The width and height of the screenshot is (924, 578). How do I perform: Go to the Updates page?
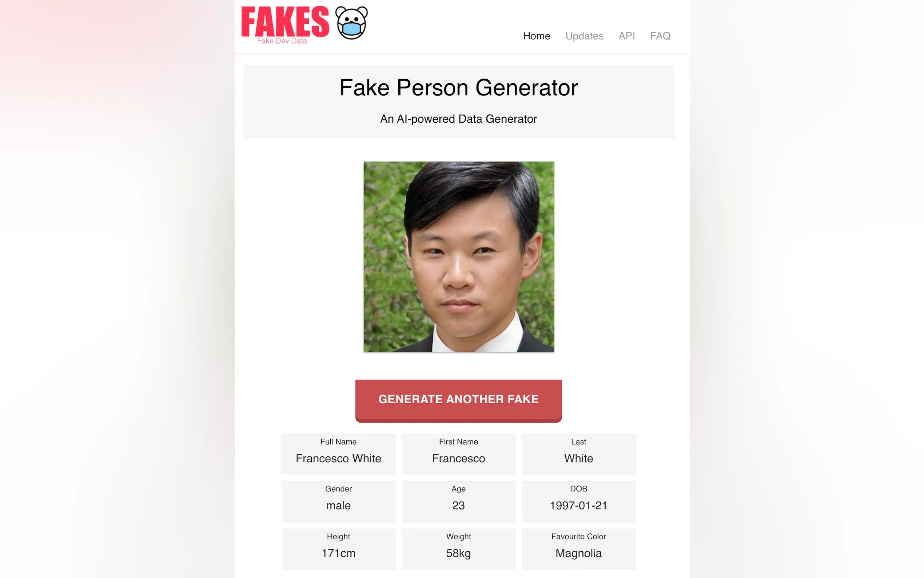click(584, 36)
